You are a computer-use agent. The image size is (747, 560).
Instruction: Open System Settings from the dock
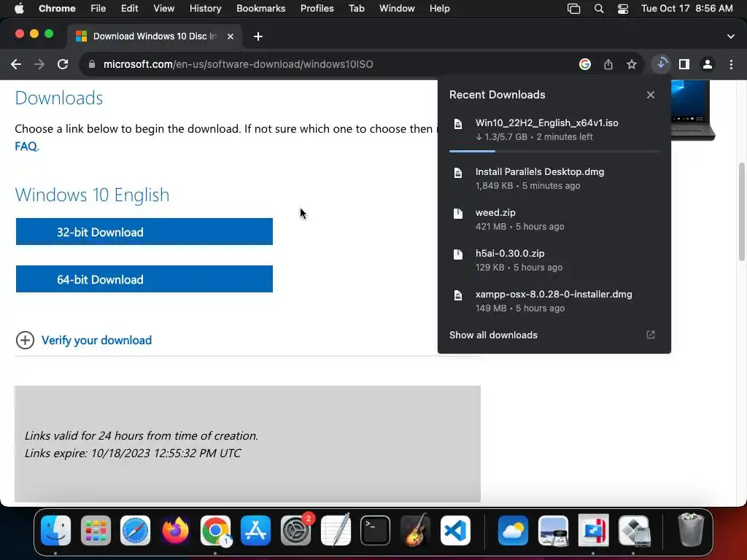point(296,531)
